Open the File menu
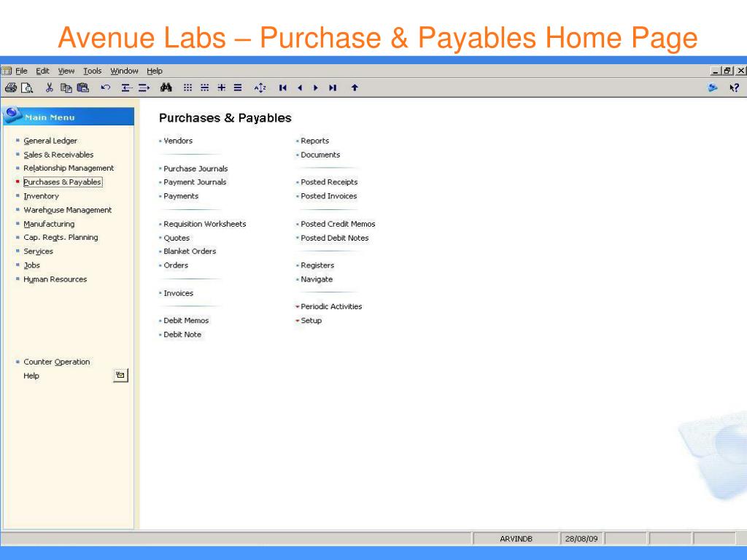This screenshot has height=560, width=747. (21, 71)
